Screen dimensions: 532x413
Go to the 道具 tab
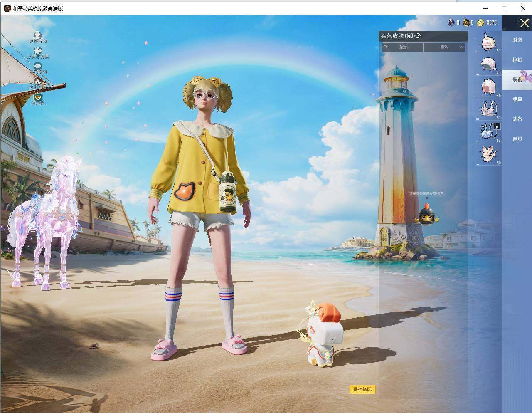(517, 139)
